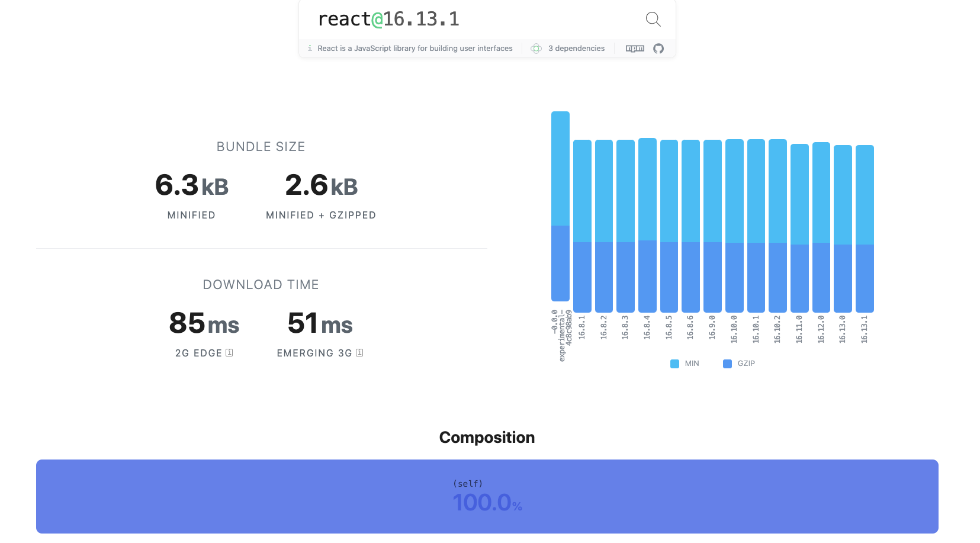Select the experimental 0.0.0 version bar
Screen dimensions: 980x543
pos(560,206)
